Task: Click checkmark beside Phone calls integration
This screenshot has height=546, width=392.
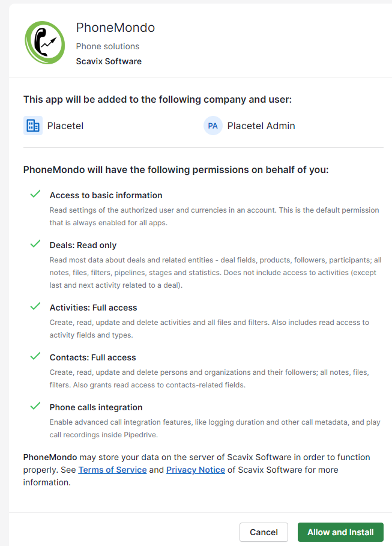Action: (x=35, y=406)
